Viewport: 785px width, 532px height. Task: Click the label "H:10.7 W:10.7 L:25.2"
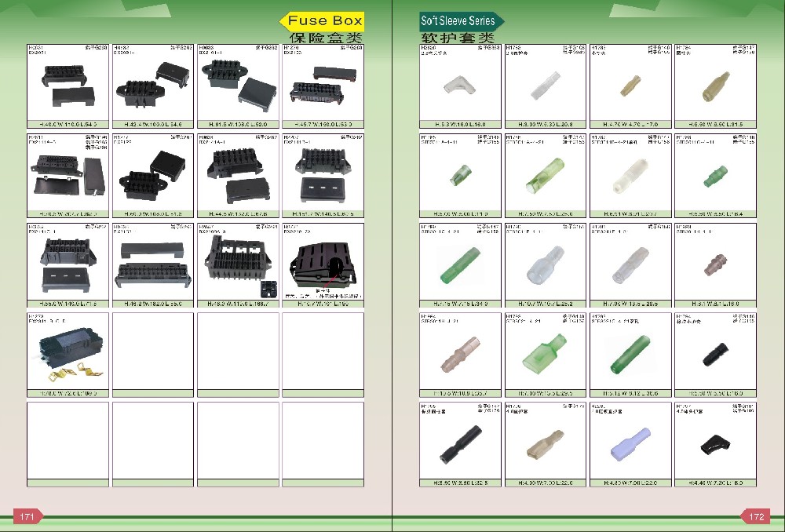pyautogui.click(x=546, y=304)
